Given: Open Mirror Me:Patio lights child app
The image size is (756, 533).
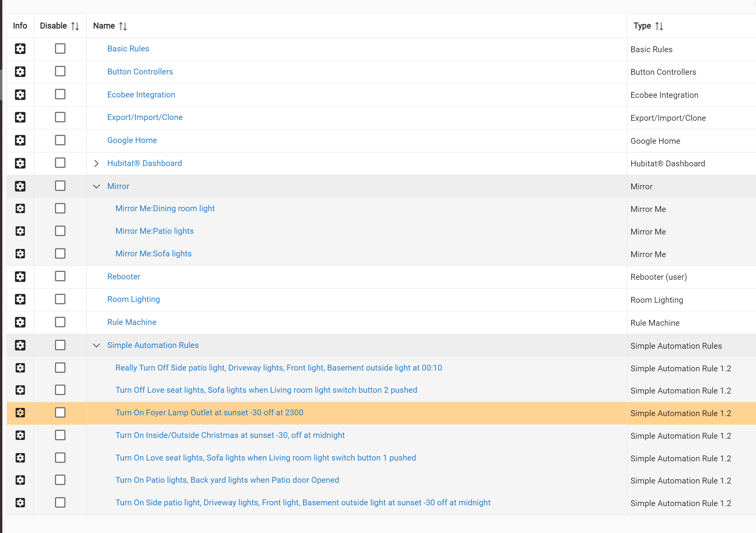Looking at the screenshot, I should point(154,231).
